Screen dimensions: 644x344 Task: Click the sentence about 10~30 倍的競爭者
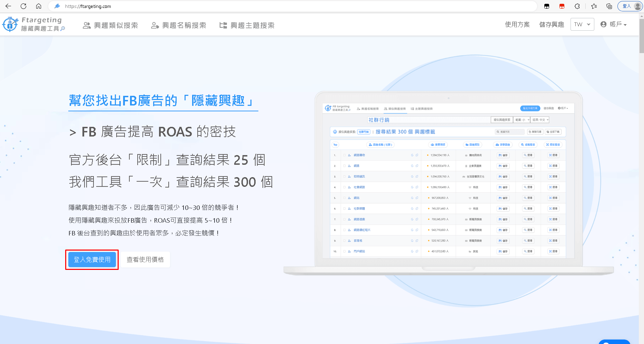(x=154, y=208)
